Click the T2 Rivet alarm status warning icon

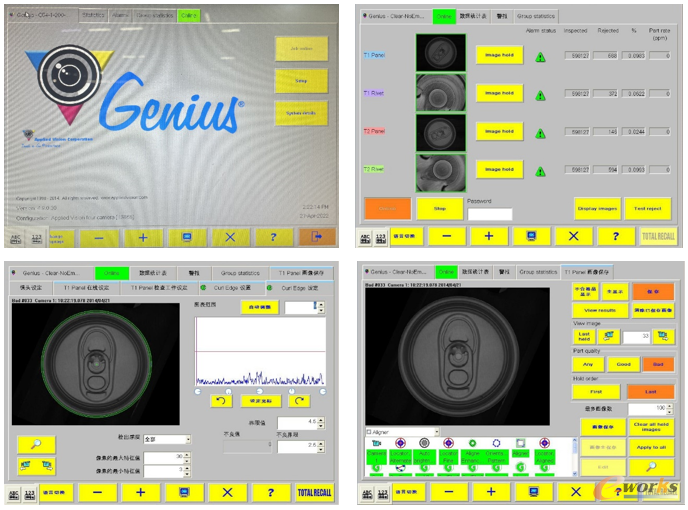[x=541, y=172]
